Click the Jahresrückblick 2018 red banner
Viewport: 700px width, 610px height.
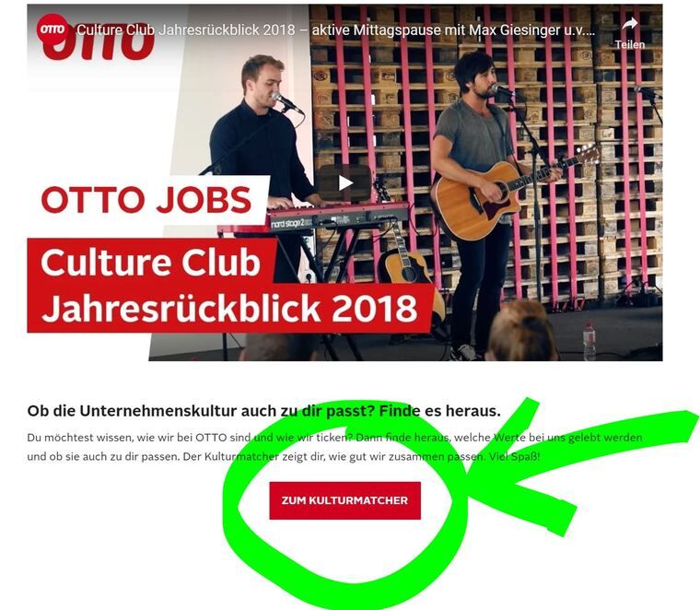tap(230, 308)
